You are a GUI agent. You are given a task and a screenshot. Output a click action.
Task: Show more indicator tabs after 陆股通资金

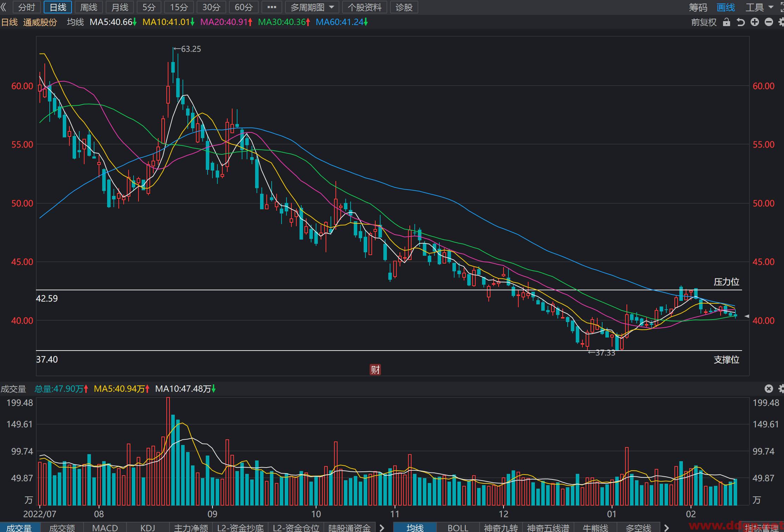382,528
